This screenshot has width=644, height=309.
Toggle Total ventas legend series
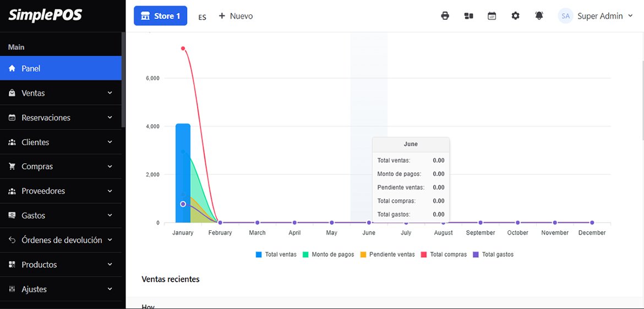(276, 255)
